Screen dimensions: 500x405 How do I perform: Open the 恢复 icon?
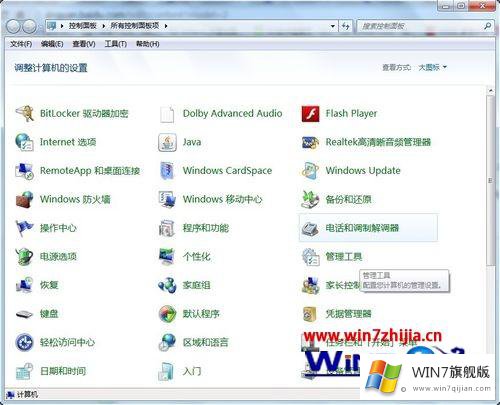[x=24, y=285]
